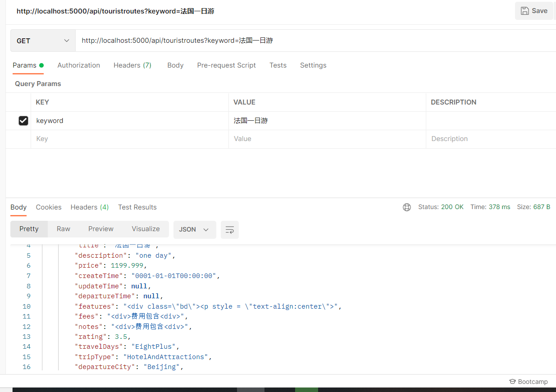Select the Raw view button
Image resolution: width=556 pixels, height=392 pixels.
64,229
